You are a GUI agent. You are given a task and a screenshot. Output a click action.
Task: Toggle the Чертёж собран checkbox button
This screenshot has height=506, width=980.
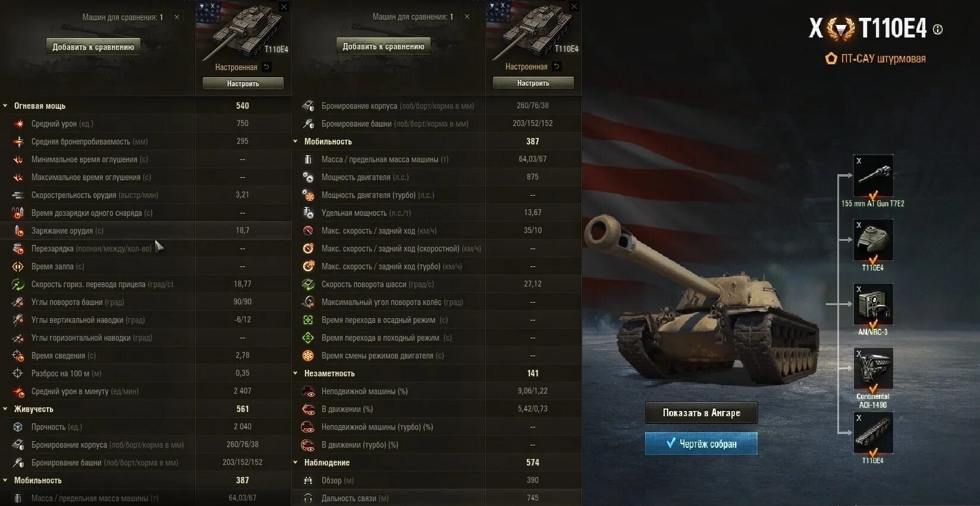tap(701, 444)
